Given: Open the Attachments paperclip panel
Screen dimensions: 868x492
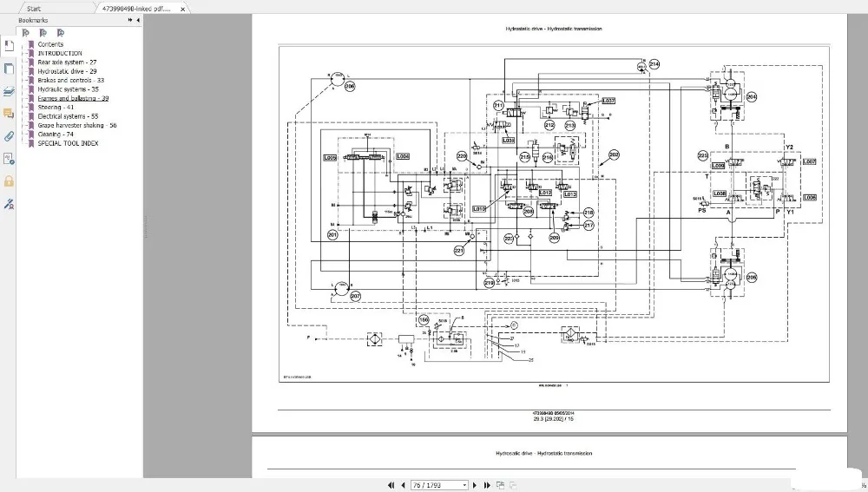Looking at the screenshot, I should click(x=9, y=136).
